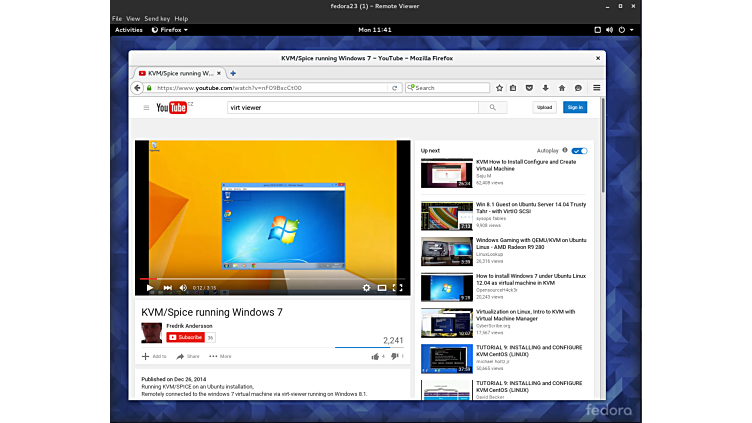The height and width of the screenshot is (423, 752).
Task: Skip to next video in player
Action: [x=167, y=287]
